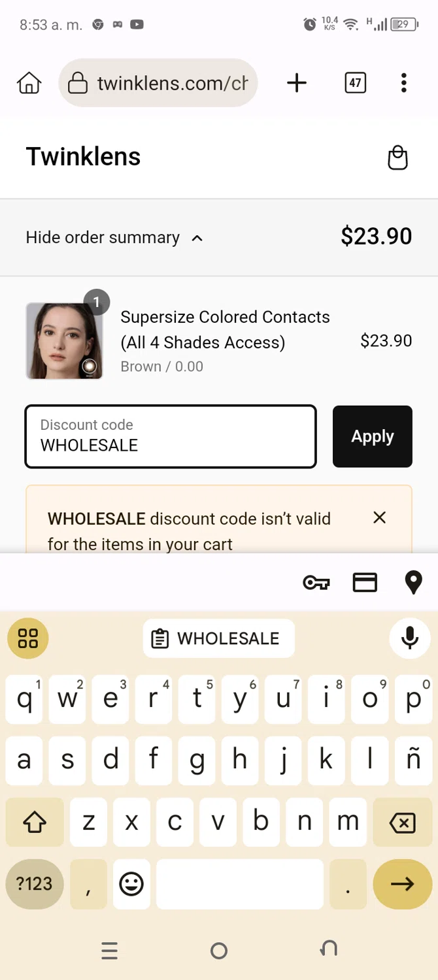Tap the keyboard microphone voice input
This screenshot has height=980, width=438.
pos(410,638)
